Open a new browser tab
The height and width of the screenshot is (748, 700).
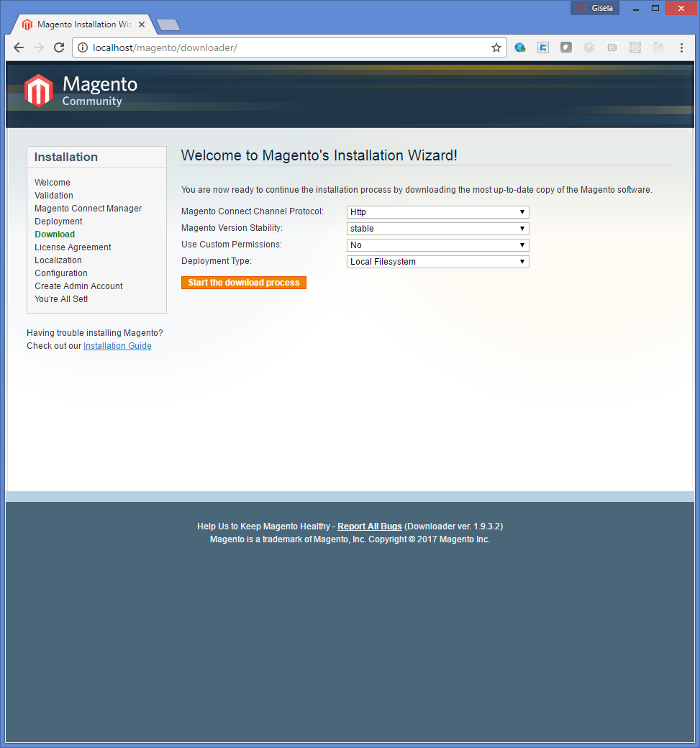click(x=168, y=25)
